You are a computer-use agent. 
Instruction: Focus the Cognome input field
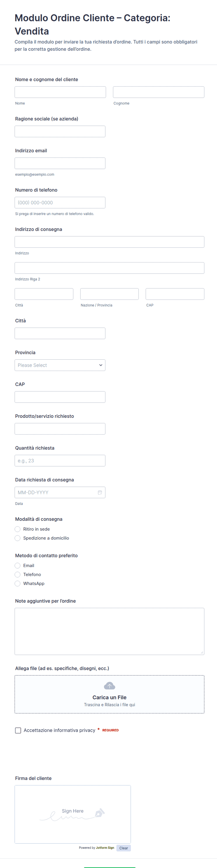click(x=159, y=92)
